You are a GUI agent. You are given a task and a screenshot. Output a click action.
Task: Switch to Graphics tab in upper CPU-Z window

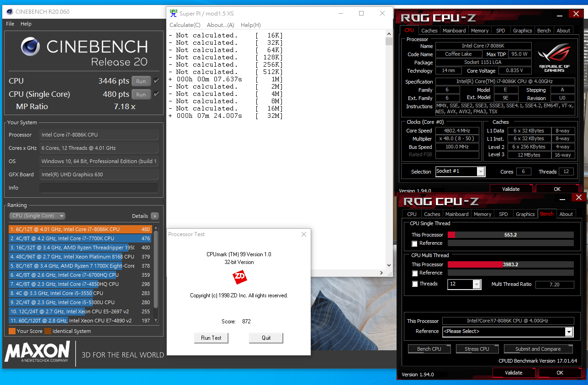coord(522,31)
